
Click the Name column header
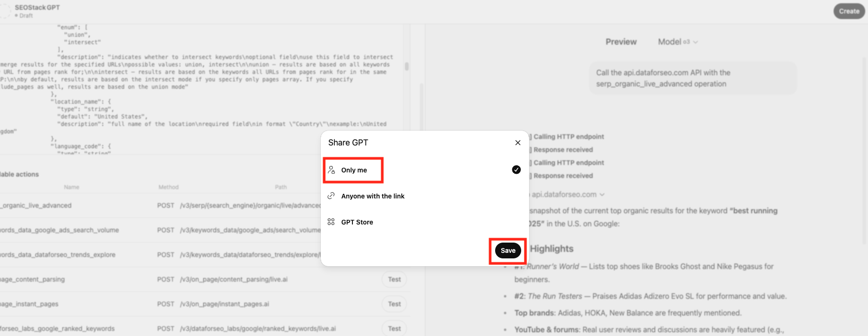72,187
